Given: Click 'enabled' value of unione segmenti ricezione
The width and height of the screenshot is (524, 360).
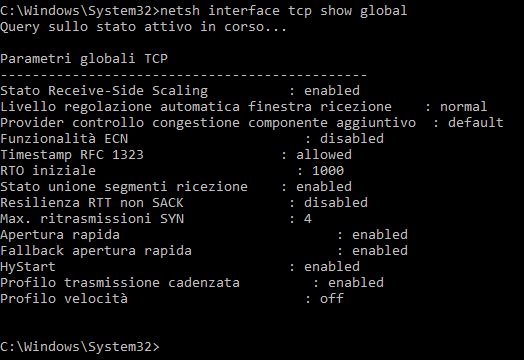Looking at the screenshot, I should point(323,187).
